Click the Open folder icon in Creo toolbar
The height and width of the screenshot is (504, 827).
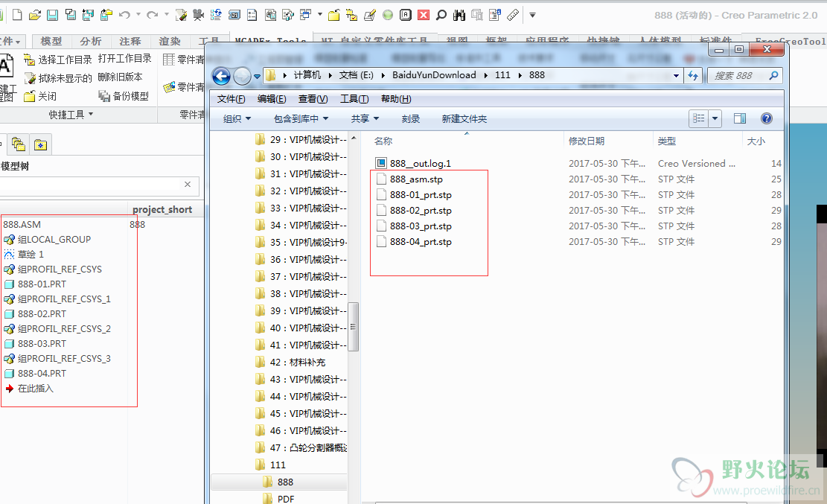(35, 15)
